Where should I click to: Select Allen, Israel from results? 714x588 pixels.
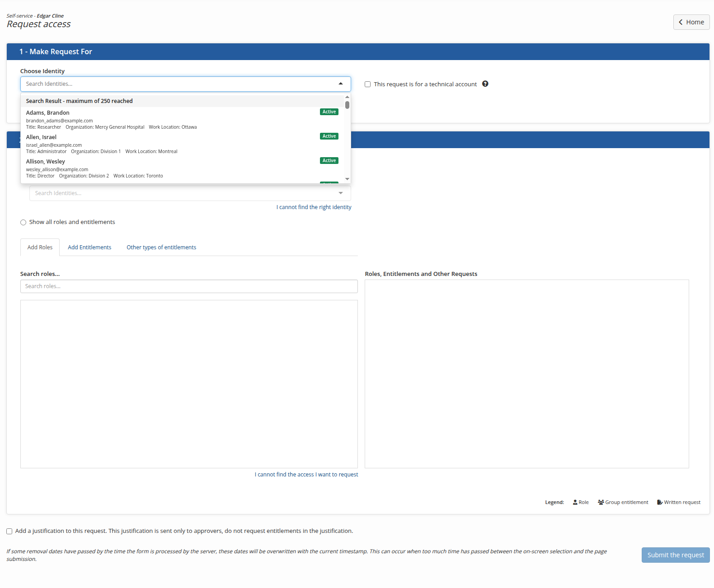(182, 144)
